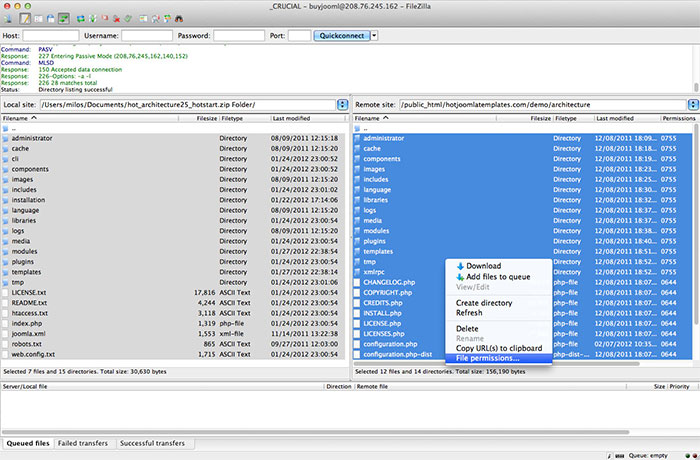Viewport: 700px width, 460px height.
Task: Select remote file configuration.php-dist
Action: 397,354
